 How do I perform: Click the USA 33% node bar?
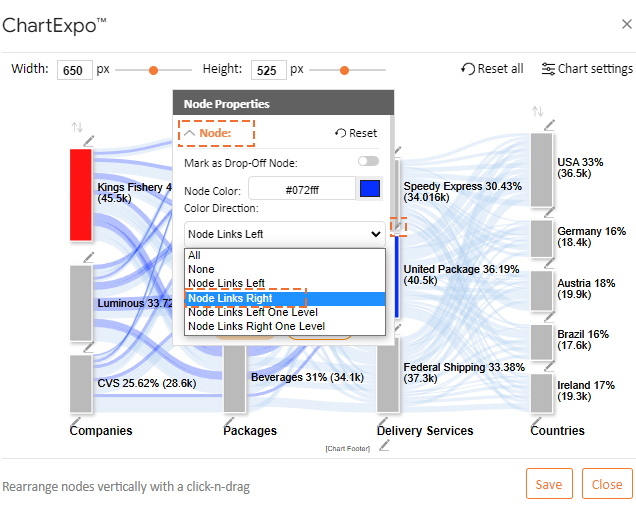click(541, 170)
